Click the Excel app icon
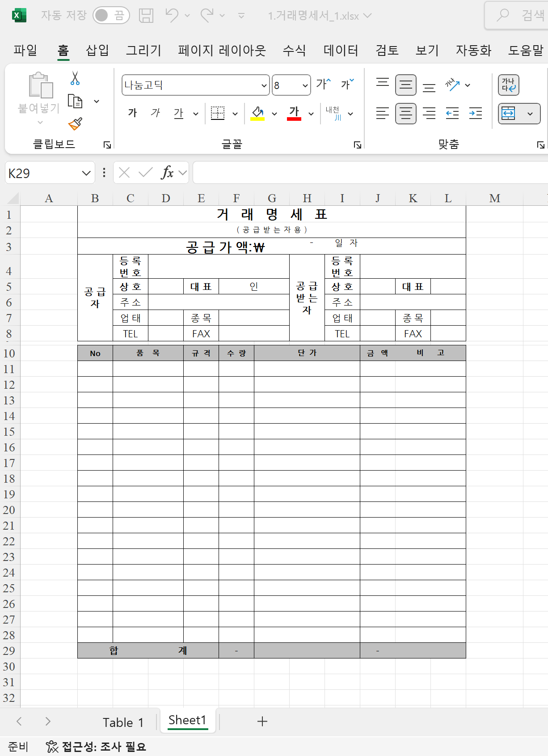The image size is (548, 756). pyautogui.click(x=19, y=15)
